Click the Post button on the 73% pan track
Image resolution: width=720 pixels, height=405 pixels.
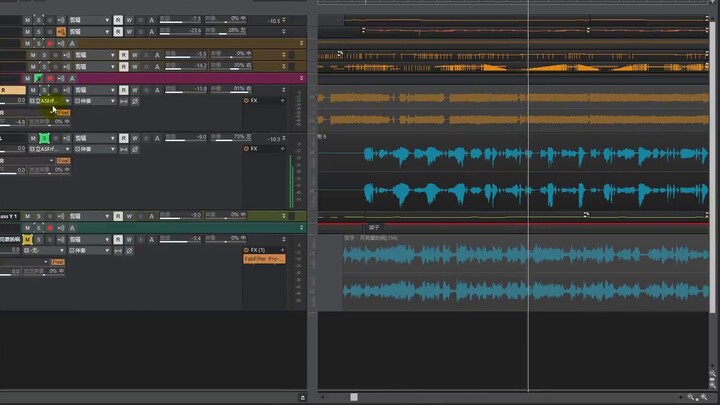[63, 161]
